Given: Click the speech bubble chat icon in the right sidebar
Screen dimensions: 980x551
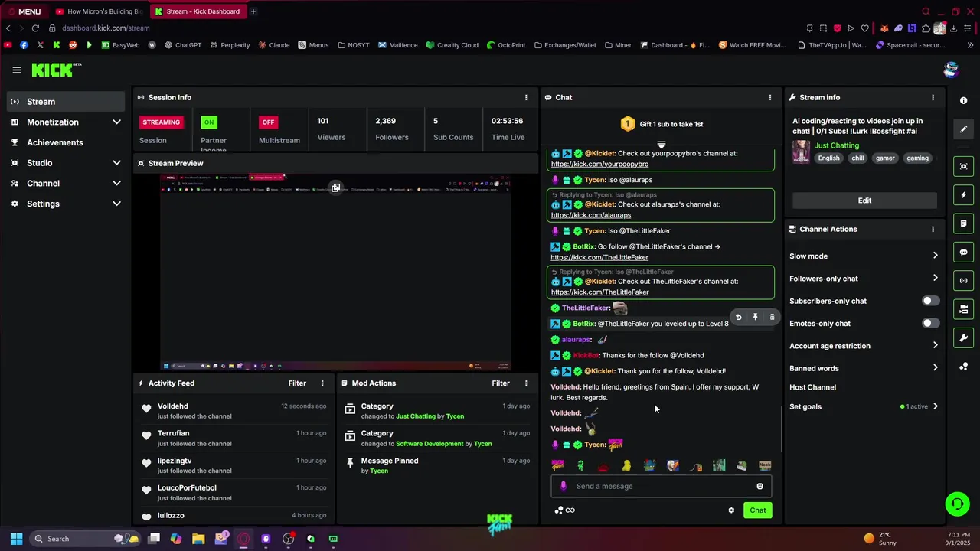Looking at the screenshot, I should [x=963, y=252].
